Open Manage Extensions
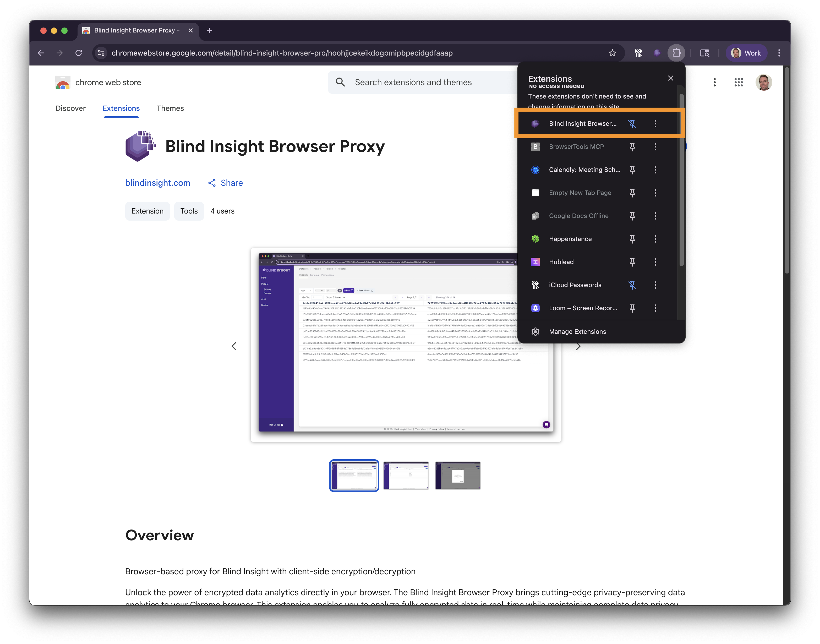The width and height of the screenshot is (820, 644). click(601, 331)
